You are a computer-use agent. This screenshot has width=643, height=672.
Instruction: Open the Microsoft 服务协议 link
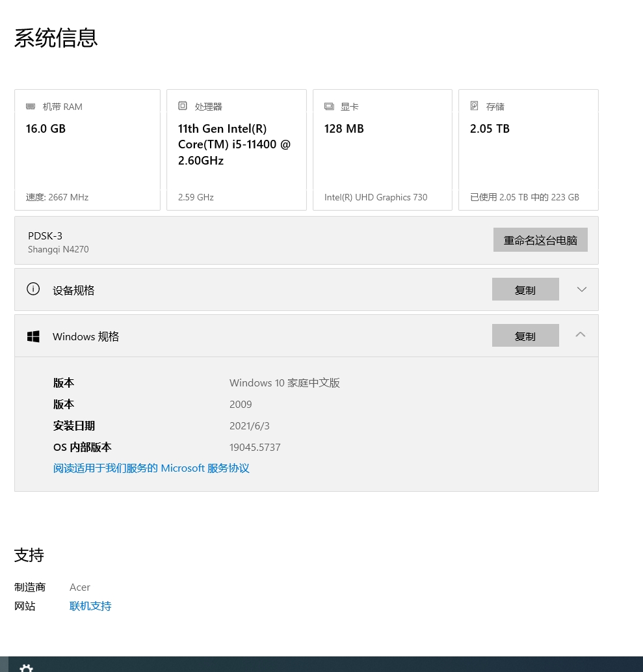coord(151,468)
